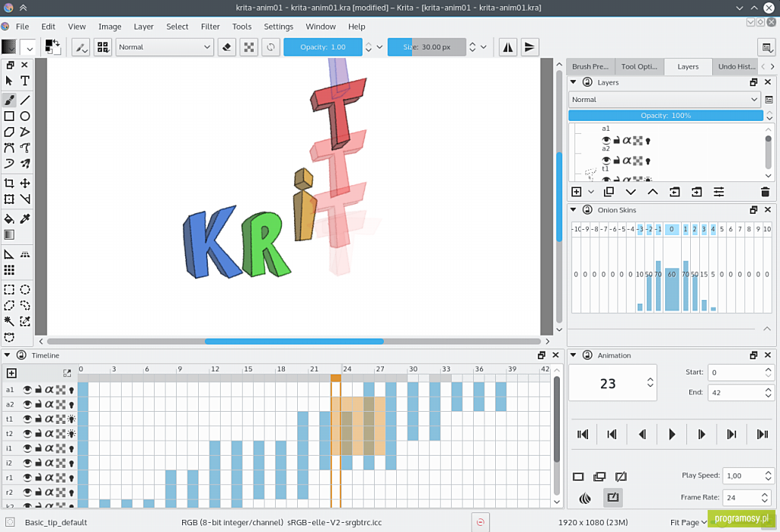Select the Contiguous (magic wand) selection tool
780x532 pixels.
click(9, 321)
